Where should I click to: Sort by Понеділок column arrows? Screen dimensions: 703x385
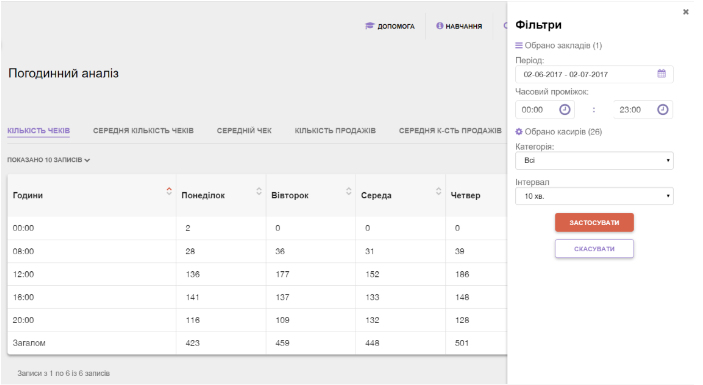click(259, 191)
